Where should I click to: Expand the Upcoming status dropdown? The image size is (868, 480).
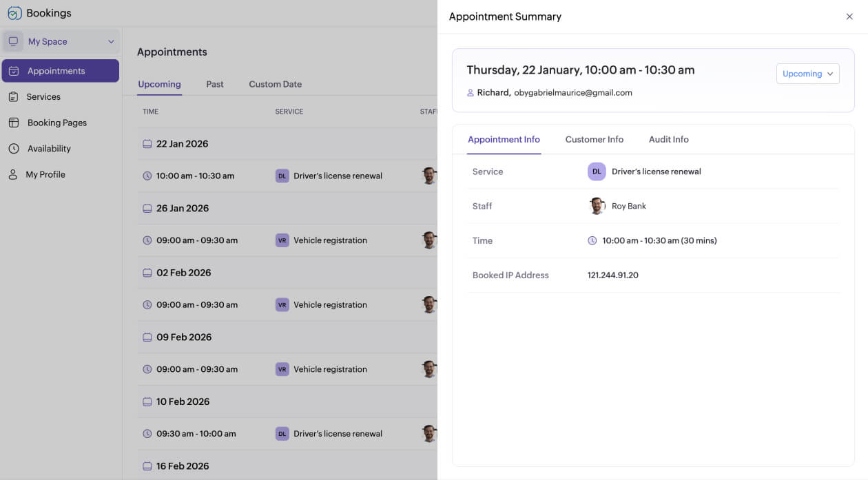807,74
